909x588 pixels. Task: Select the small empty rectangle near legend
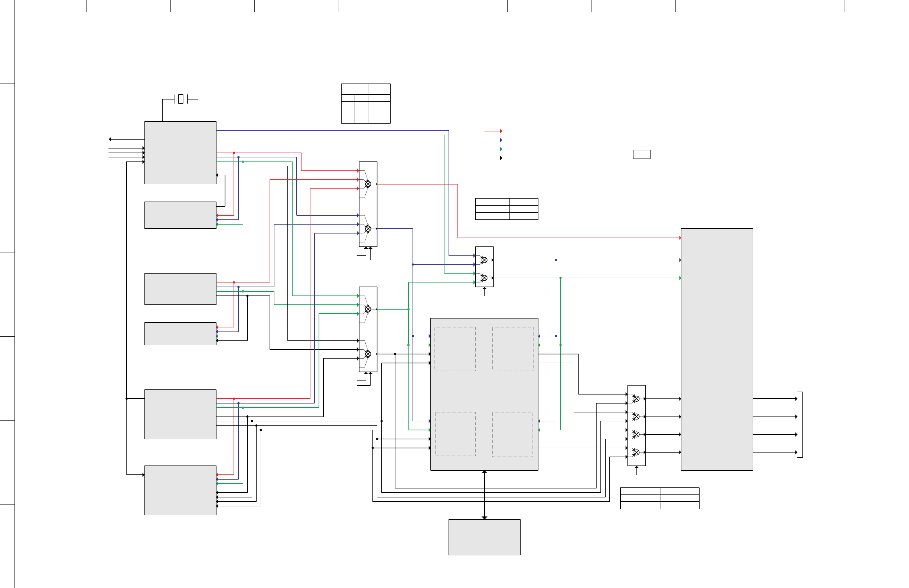click(x=642, y=154)
